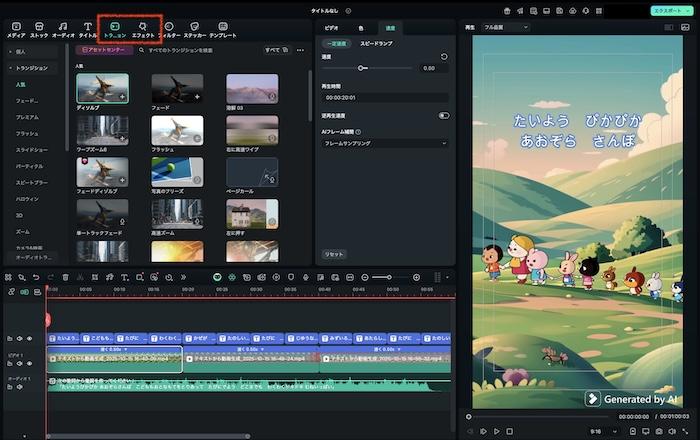The width and height of the screenshot is (700, 440).
Task: Click the delete trash icon in timeline toolbar
Action: pos(66,277)
